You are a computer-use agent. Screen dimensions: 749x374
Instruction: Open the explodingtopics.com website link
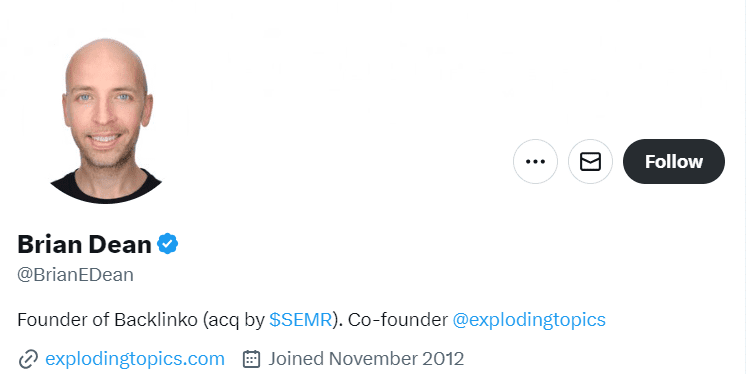click(x=135, y=358)
